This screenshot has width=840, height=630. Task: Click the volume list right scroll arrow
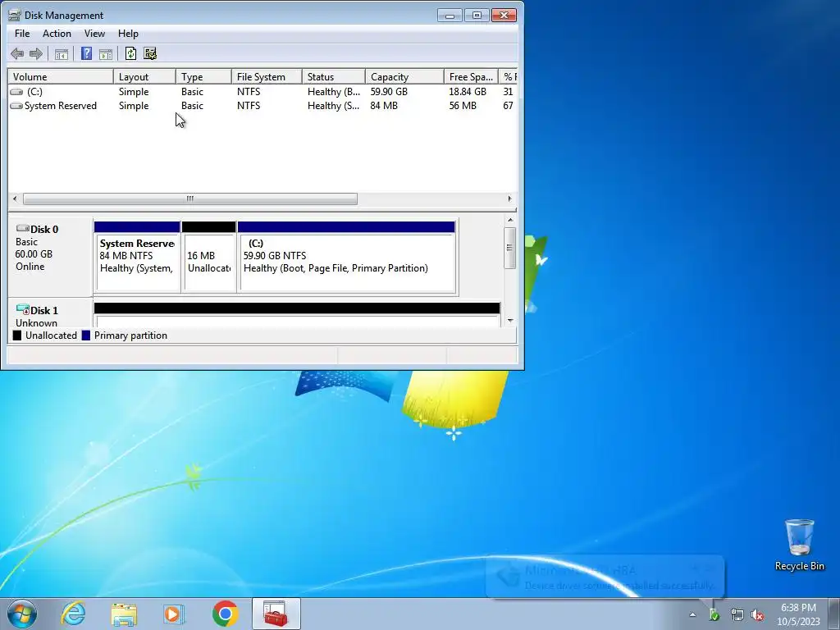[x=509, y=199]
